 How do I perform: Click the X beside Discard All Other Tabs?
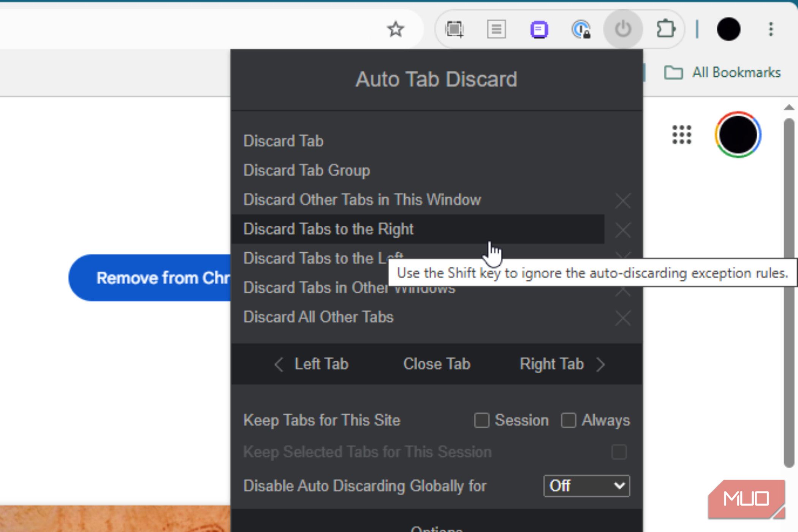[x=623, y=318]
